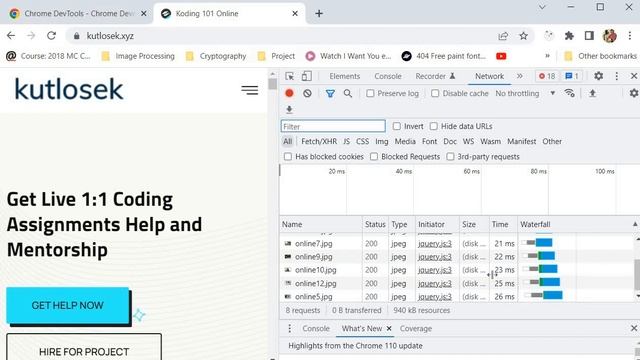
Task: Open the kutlosek hamburger menu
Action: click(249, 90)
